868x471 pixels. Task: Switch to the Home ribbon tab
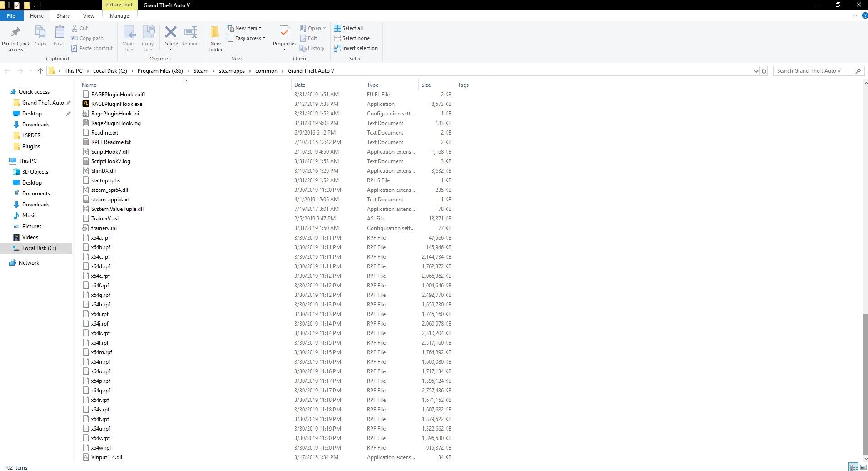(37, 16)
